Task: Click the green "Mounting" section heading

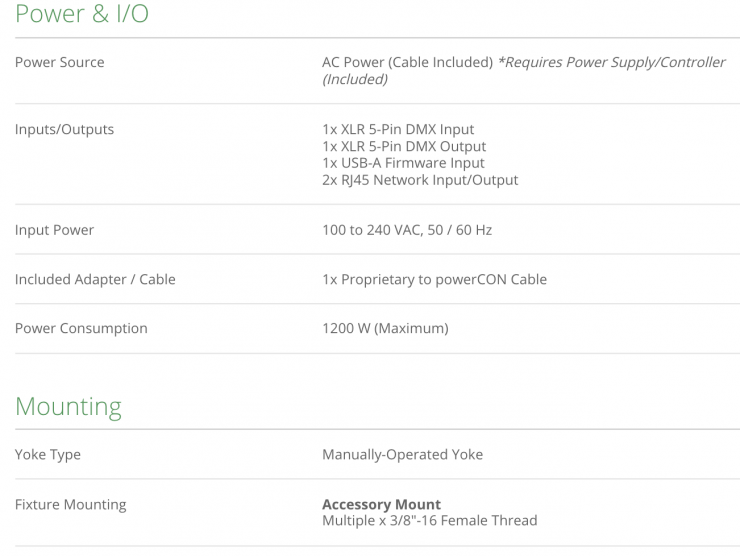Action: pyautogui.click(x=68, y=407)
